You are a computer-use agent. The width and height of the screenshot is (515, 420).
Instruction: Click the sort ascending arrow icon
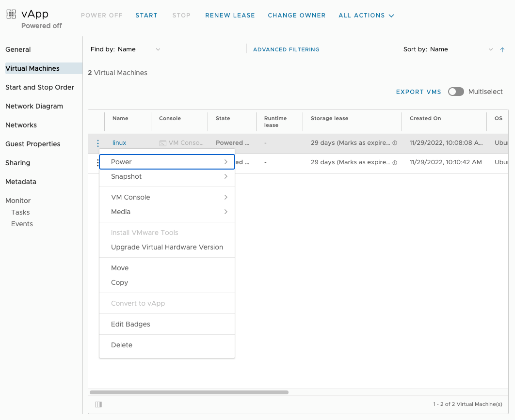(x=502, y=49)
